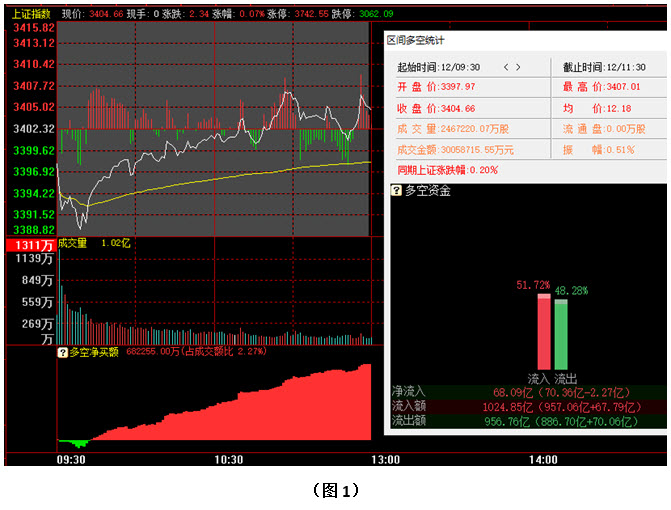Click the 10:30 time axis marker
The height and width of the screenshot is (510, 671).
click(x=229, y=460)
